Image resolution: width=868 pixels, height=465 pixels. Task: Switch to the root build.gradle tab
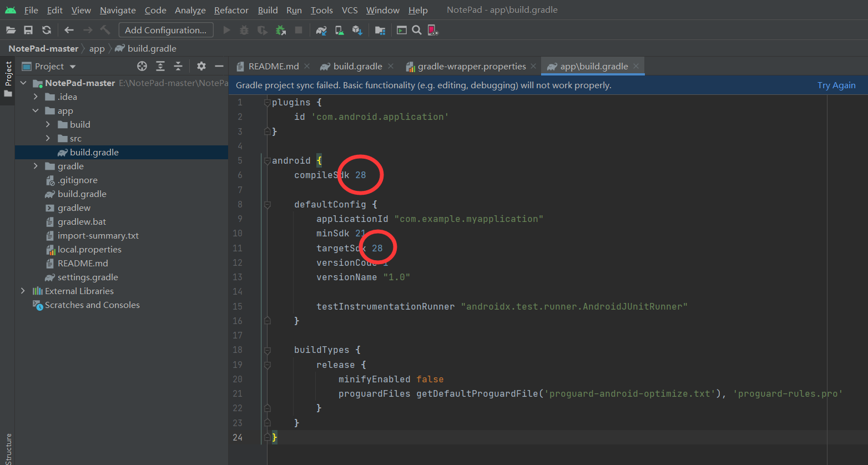coord(358,66)
